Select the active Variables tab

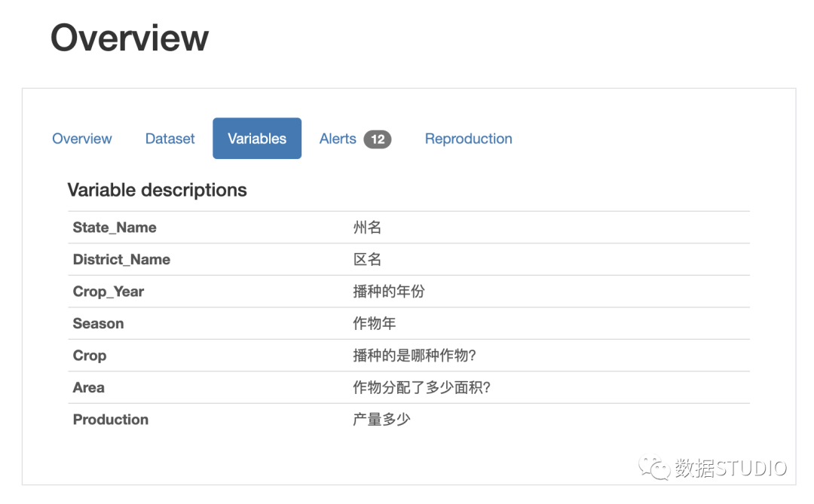point(257,138)
